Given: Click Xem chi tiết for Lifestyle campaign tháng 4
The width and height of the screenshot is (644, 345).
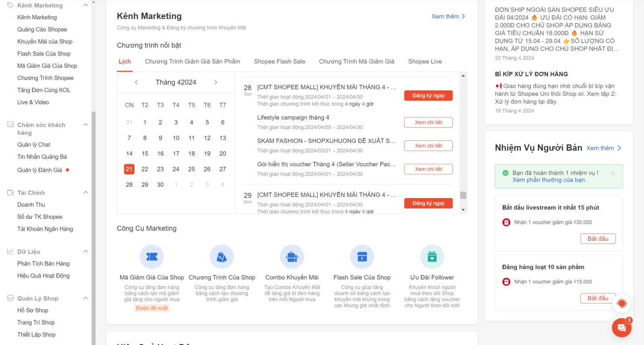Looking at the screenshot, I should [x=428, y=122].
